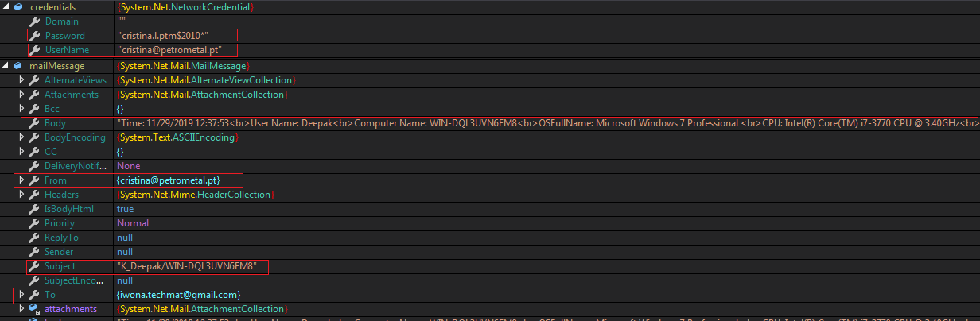Expand the Bcc property
Screen dimensions: 980x321
click(x=22, y=109)
